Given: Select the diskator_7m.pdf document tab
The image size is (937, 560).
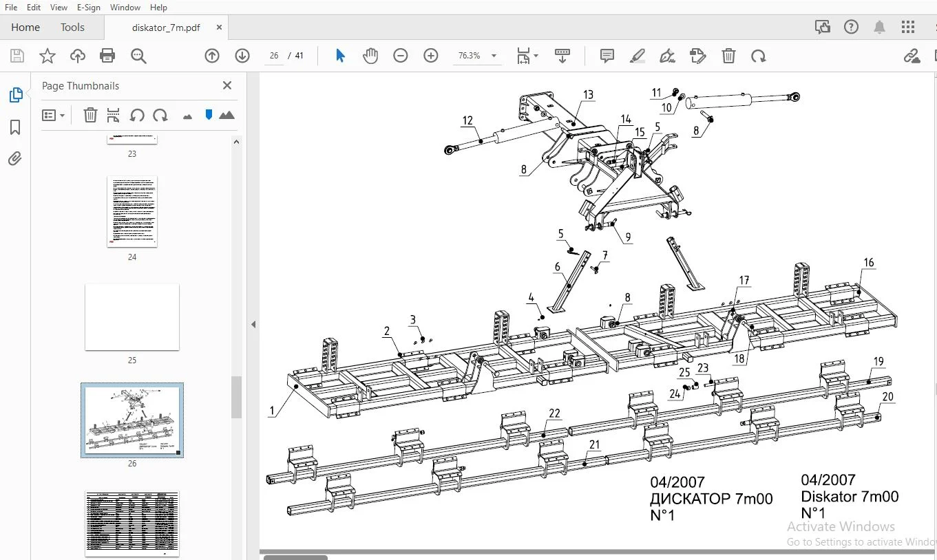Looking at the screenshot, I should click(166, 28).
